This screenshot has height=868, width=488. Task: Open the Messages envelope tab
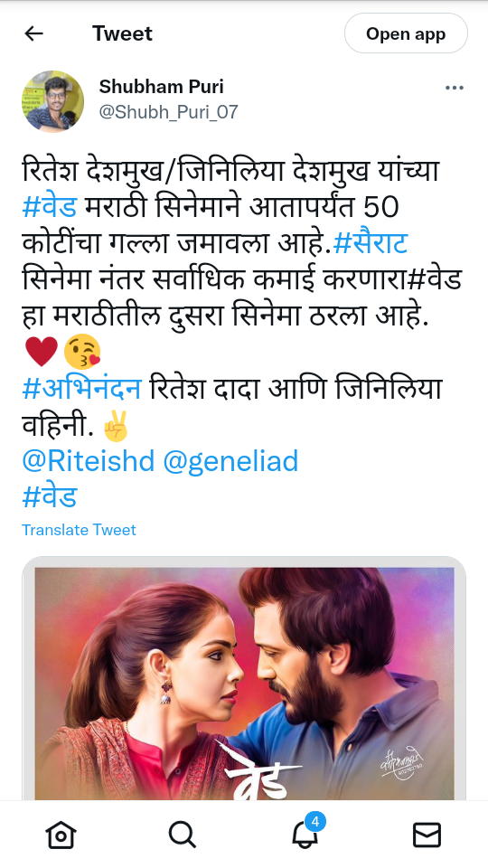pyautogui.click(x=427, y=835)
